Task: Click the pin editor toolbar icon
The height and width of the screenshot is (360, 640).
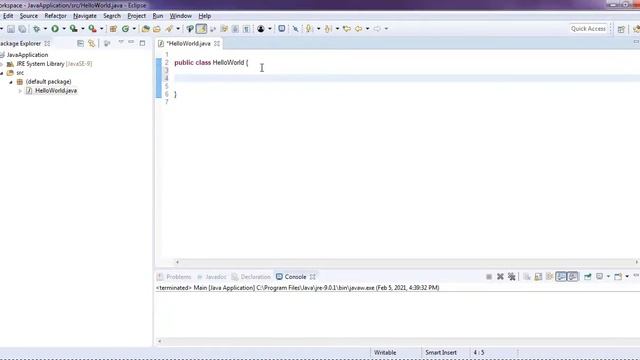Action: pos(295,29)
